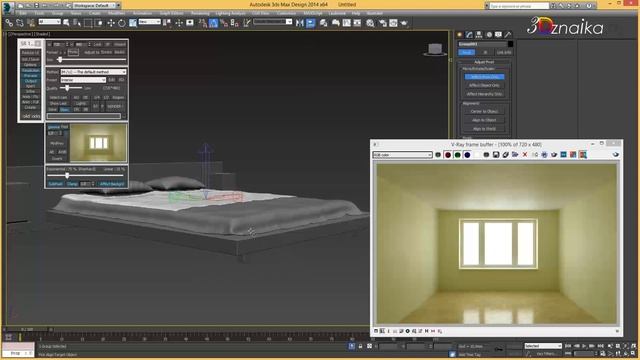Screen dimensions: 640x360
Task: Click the Link Info button
Action: click(504, 52)
